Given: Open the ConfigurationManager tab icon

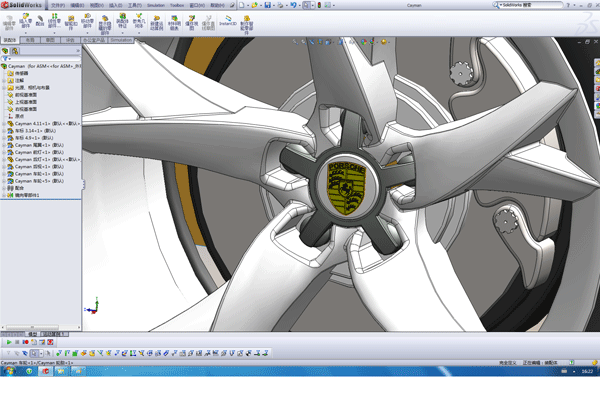Looking at the screenshot, I should click(15, 51).
